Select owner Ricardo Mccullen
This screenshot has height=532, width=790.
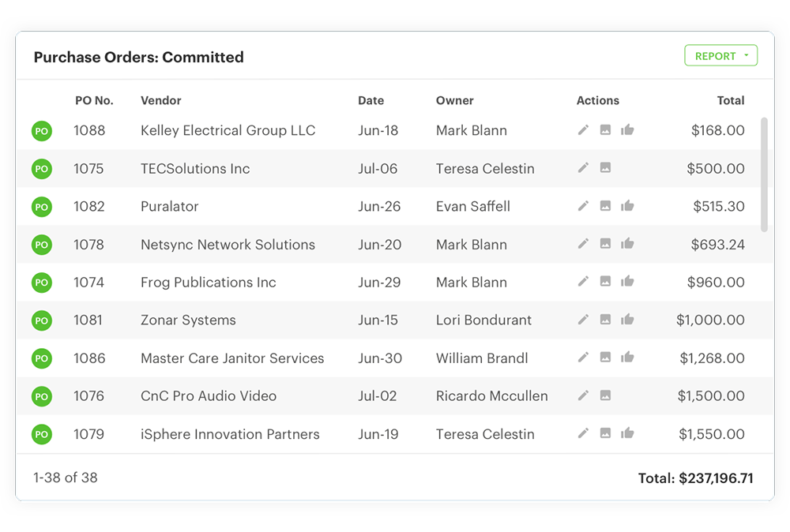491,395
